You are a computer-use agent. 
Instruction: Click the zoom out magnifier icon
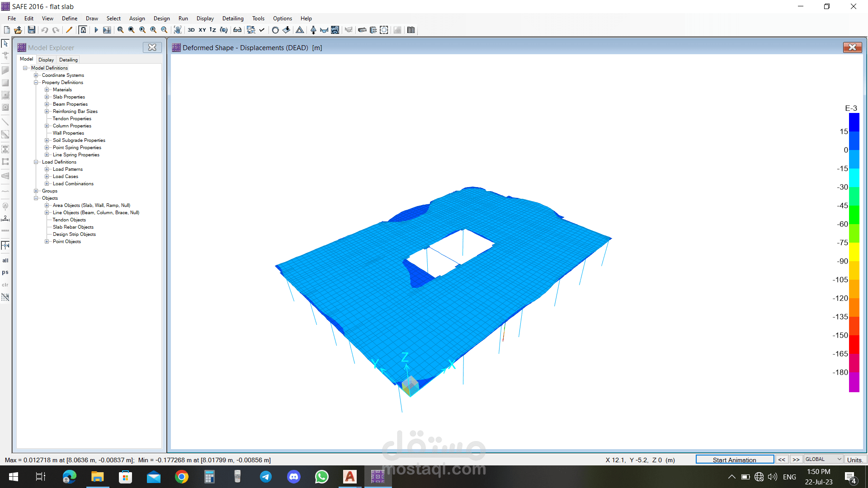[164, 30]
